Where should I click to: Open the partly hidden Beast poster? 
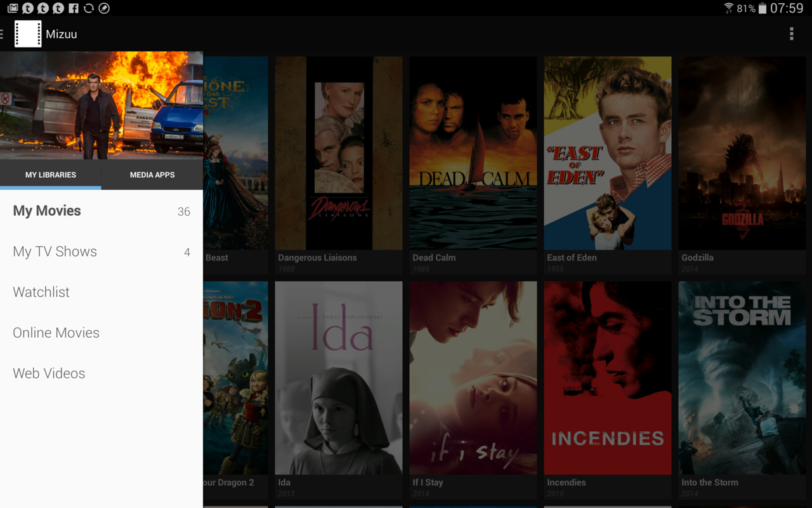(x=235, y=153)
